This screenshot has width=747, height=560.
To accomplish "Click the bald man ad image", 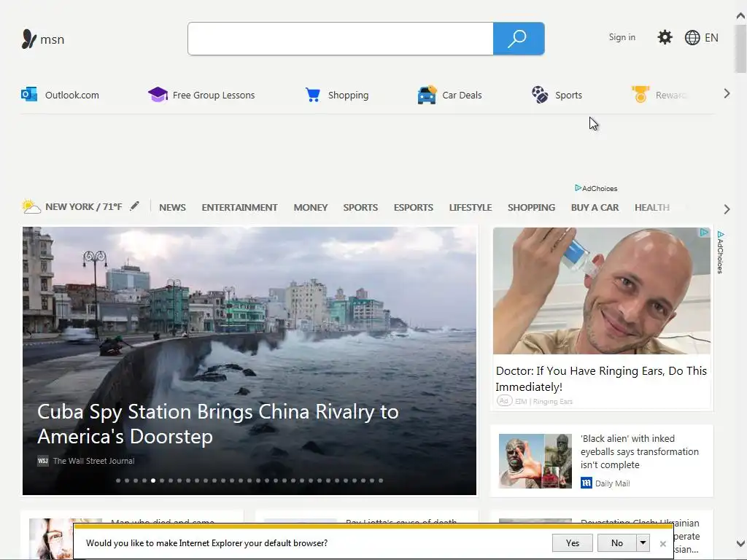I will point(601,290).
